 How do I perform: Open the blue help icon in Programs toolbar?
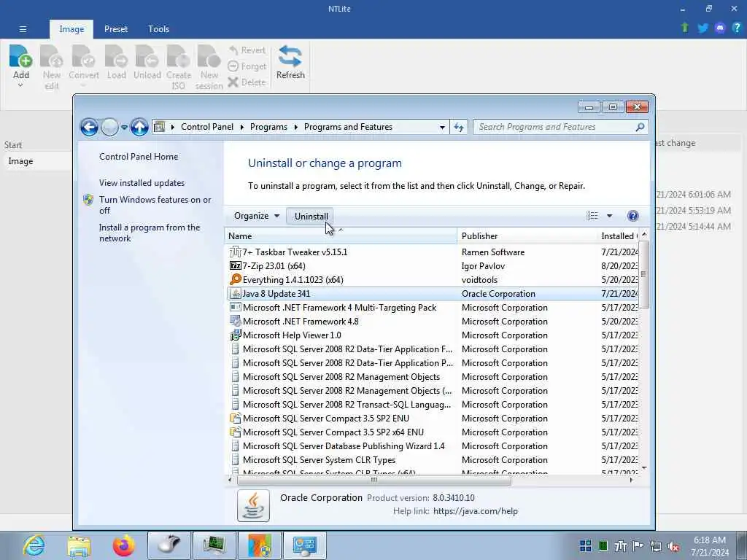click(632, 216)
